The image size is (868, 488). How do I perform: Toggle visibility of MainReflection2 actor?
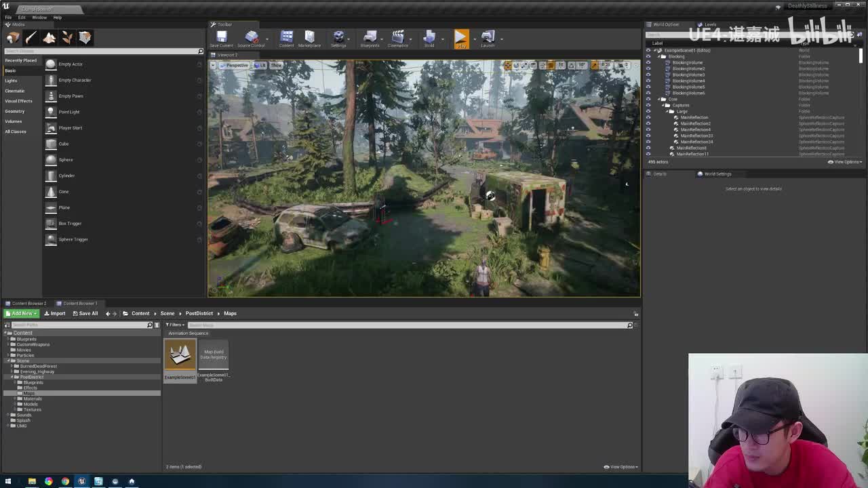point(648,123)
